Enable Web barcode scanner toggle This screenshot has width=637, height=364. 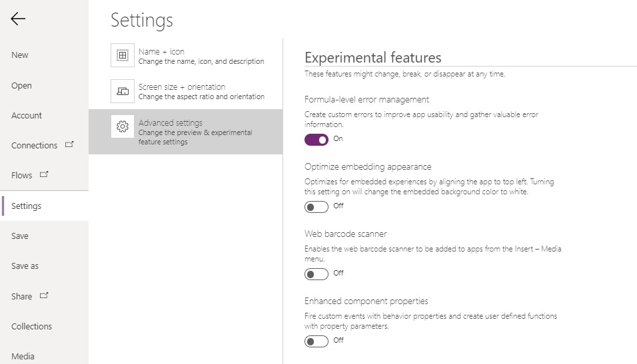click(317, 274)
